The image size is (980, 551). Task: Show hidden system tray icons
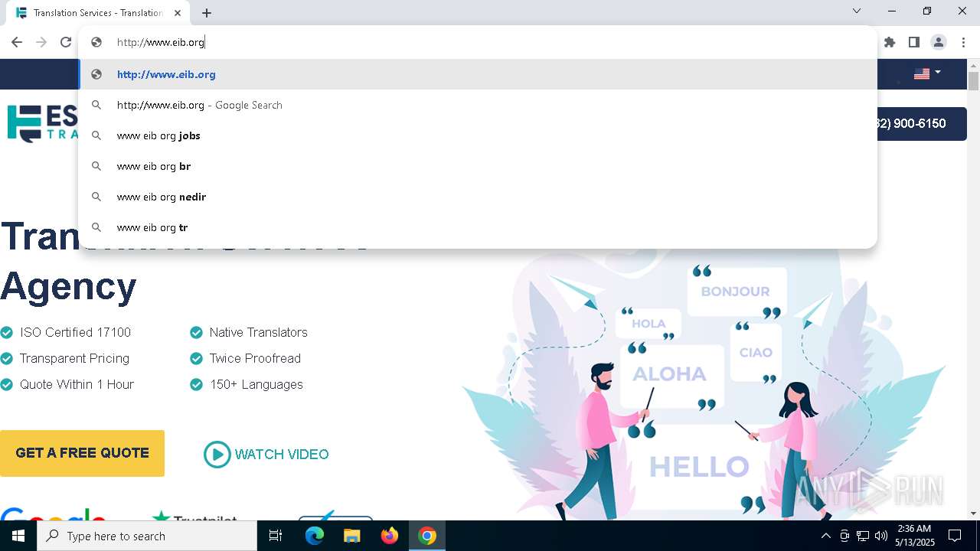[x=825, y=536]
